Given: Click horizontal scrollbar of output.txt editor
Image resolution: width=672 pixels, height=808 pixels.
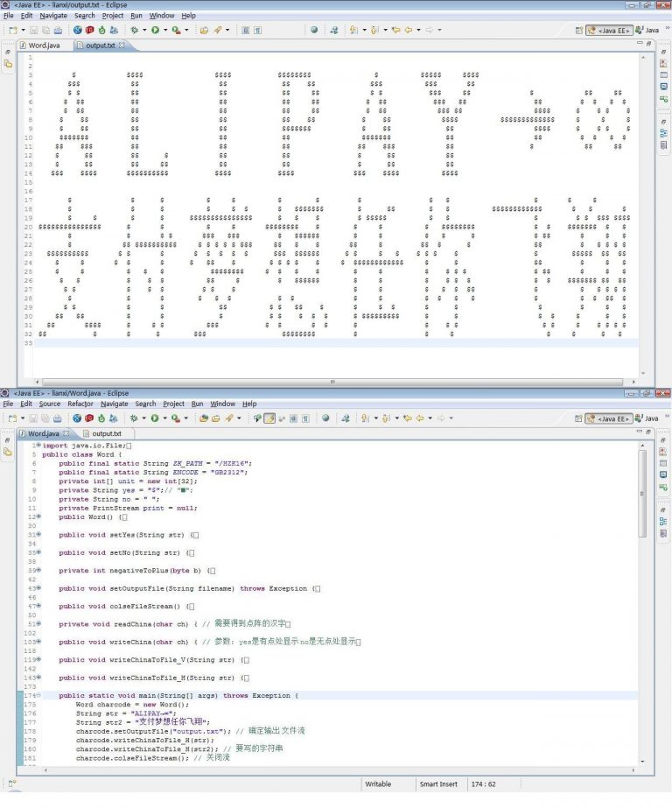Looking at the screenshot, I should 332,382.
